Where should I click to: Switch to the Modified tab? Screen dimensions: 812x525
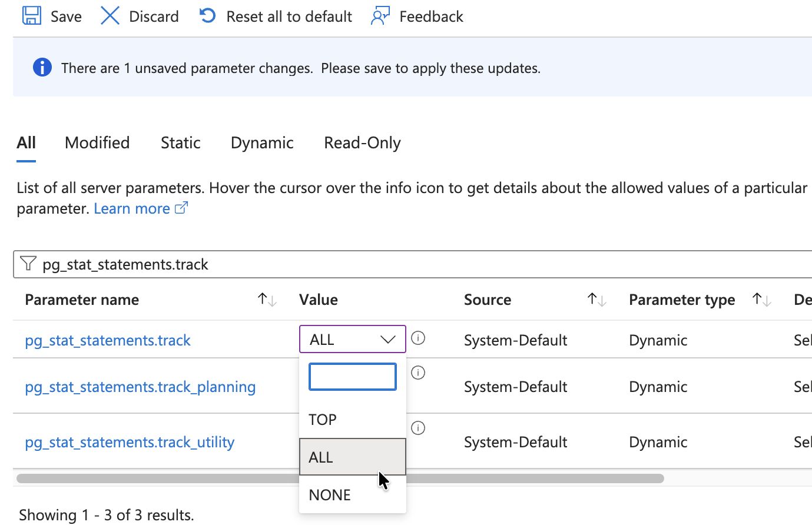point(97,142)
